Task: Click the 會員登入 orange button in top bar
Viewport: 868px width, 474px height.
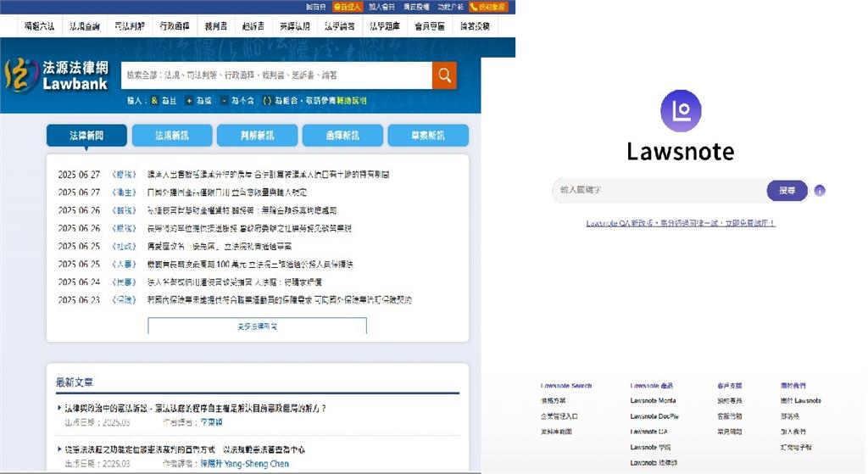Action: (347, 7)
